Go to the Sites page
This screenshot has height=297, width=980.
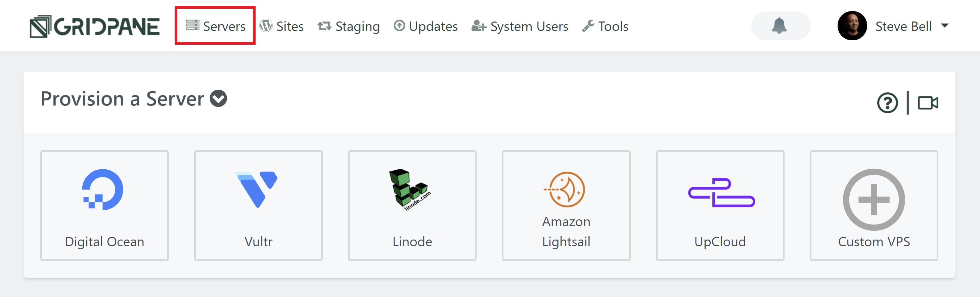[281, 26]
